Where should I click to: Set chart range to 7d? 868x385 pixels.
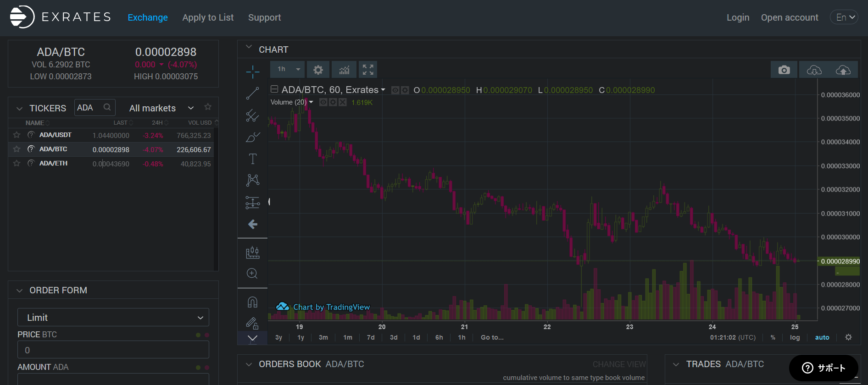(371, 337)
